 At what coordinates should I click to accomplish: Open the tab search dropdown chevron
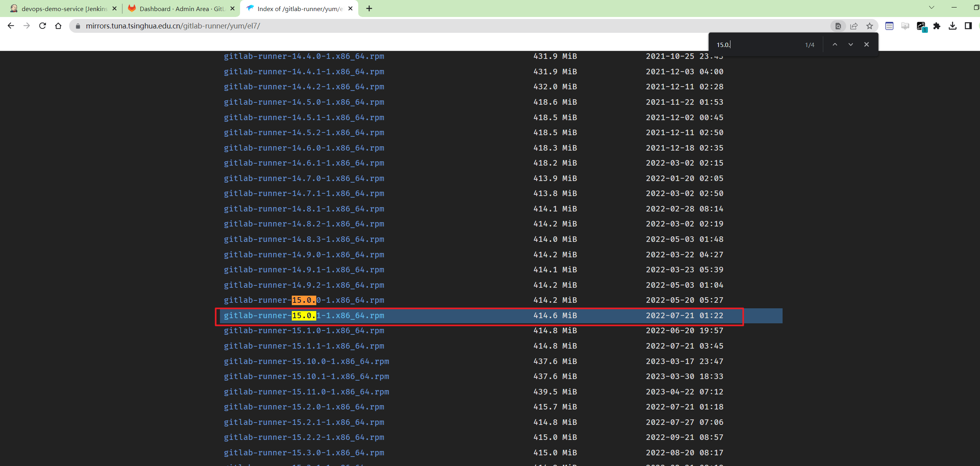click(x=931, y=8)
